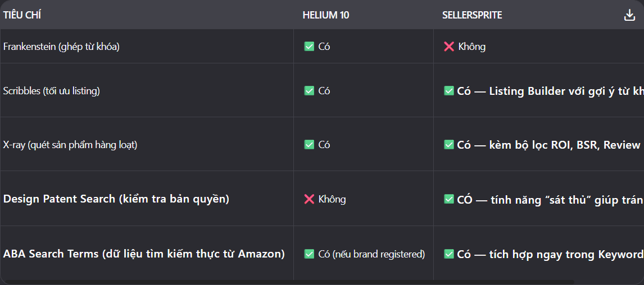Select the ABA Search Terms criterion cell

tap(147, 254)
